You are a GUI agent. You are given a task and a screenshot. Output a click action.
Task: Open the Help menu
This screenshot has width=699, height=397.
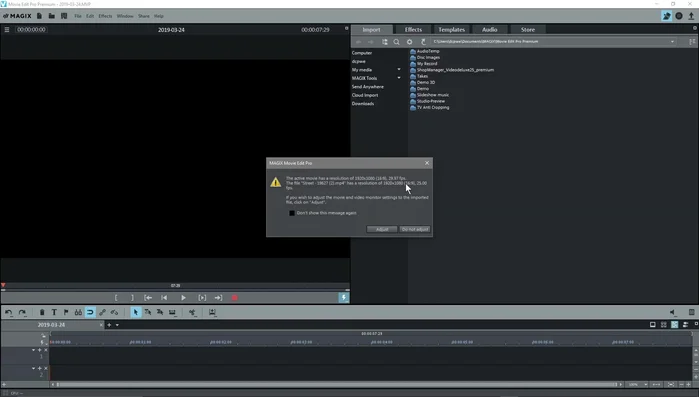[x=159, y=16]
